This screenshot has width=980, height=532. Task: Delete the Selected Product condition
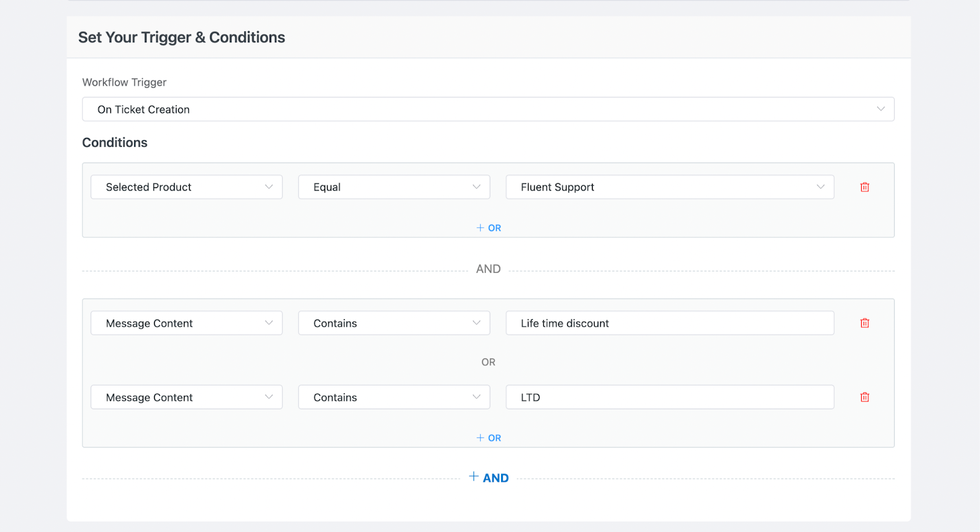(864, 187)
